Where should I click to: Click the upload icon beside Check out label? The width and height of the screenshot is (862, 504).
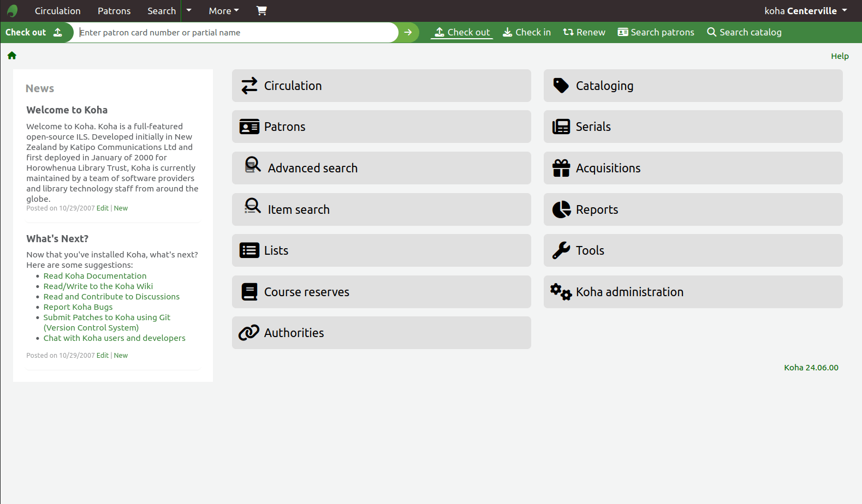click(58, 32)
